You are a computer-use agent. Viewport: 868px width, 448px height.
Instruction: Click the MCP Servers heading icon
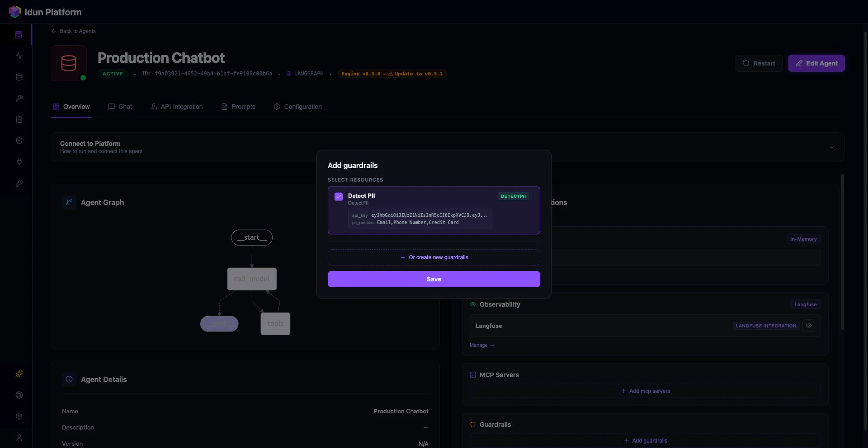click(x=473, y=375)
